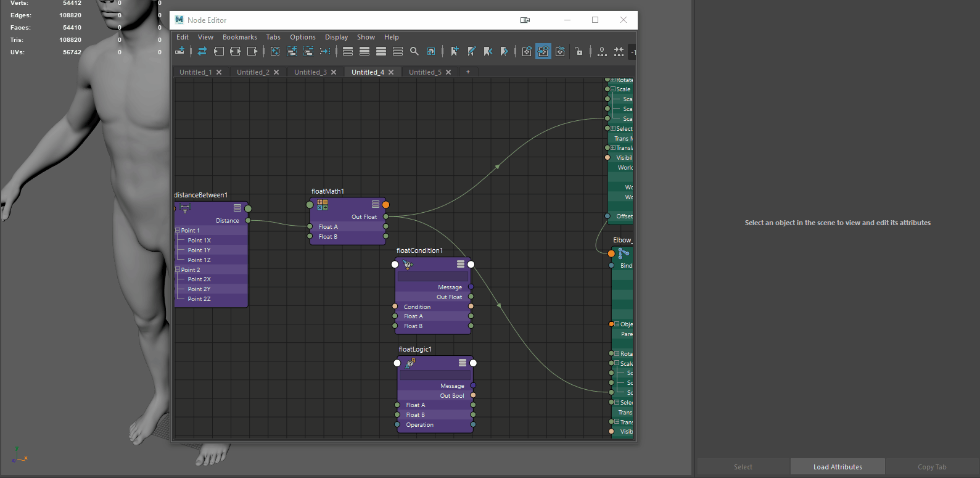Viewport: 980px width, 478px height.
Task: Collapse Scale attribute on Elbow node
Action: [617, 363]
